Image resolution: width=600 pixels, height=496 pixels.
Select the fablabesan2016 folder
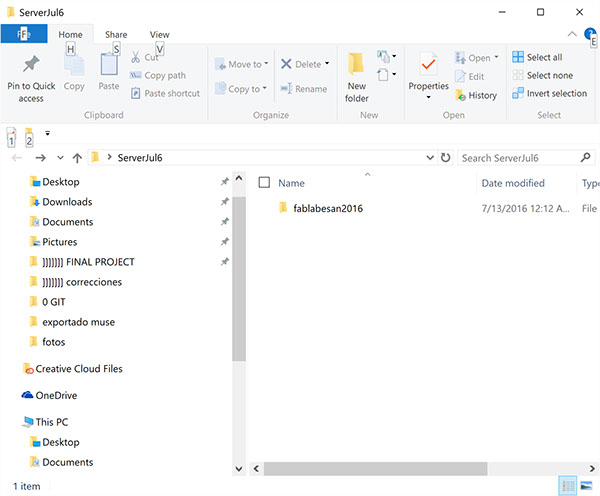tap(328, 209)
